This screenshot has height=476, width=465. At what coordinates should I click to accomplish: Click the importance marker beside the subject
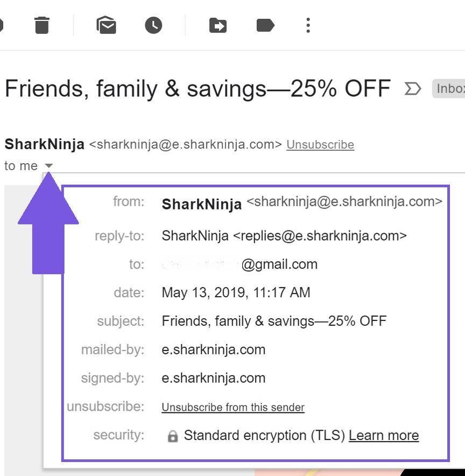pyautogui.click(x=413, y=89)
